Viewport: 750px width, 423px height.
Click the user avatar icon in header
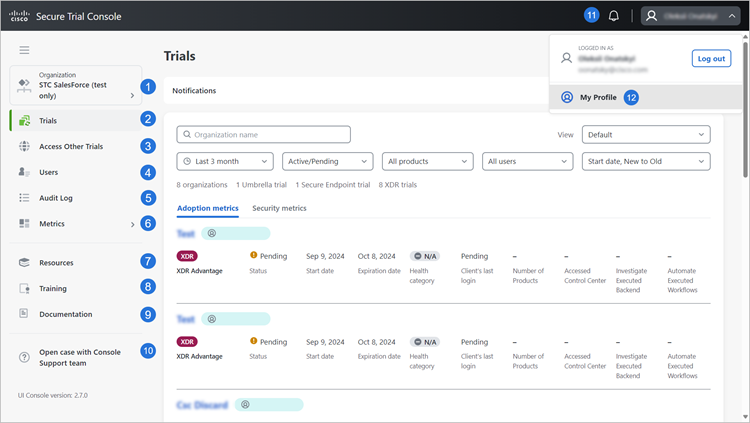[x=651, y=16]
